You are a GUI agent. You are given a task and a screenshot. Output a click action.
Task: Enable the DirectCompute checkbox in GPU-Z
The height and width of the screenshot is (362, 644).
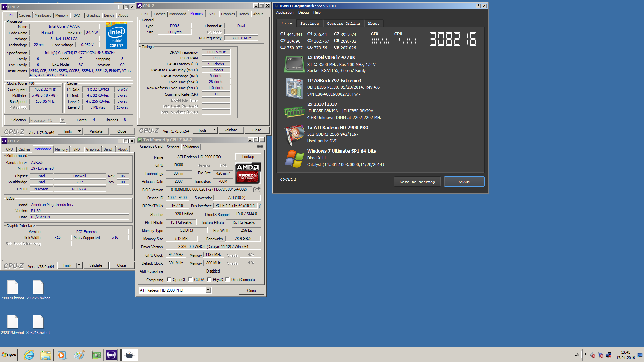click(x=227, y=280)
